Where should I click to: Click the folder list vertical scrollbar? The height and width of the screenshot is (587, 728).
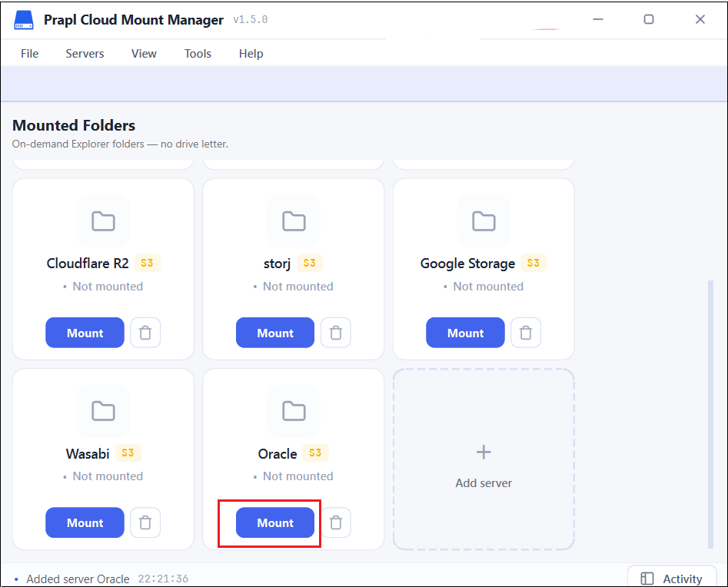point(710,413)
